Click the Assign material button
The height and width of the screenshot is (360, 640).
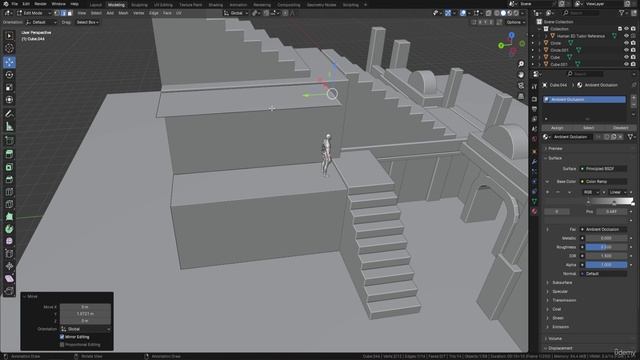coord(557,128)
